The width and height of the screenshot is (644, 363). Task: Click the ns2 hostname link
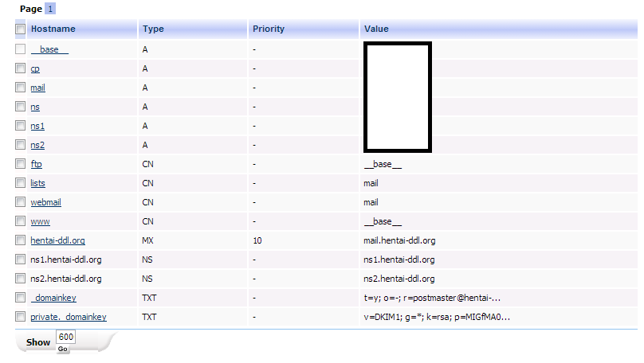point(37,145)
